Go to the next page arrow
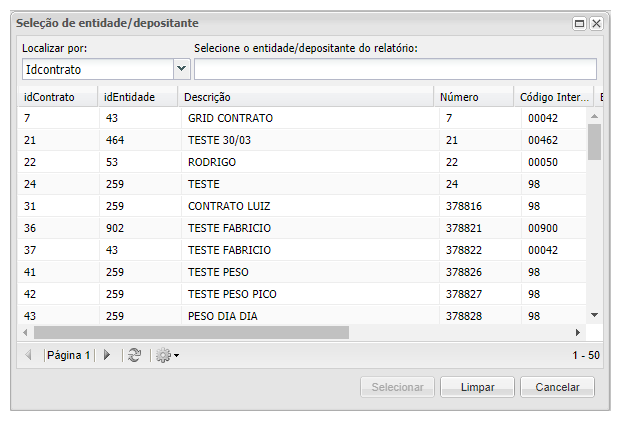This screenshot has height=421, width=621. click(x=107, y=355)
